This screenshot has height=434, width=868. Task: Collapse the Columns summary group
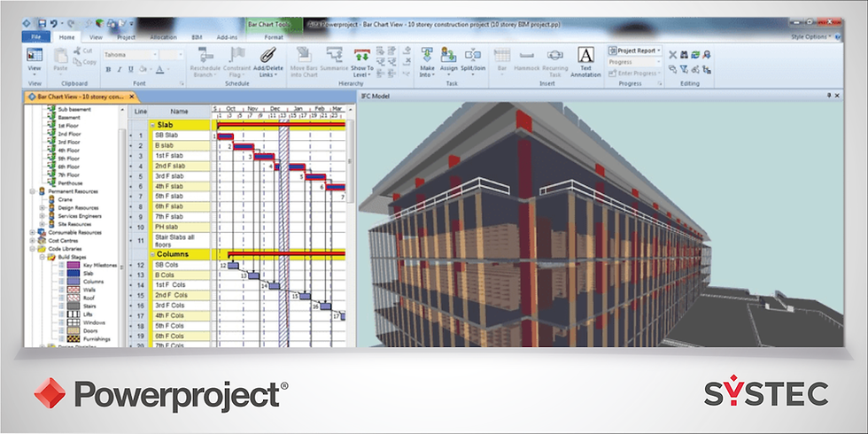pyautogui.click(x=152, y=255)
